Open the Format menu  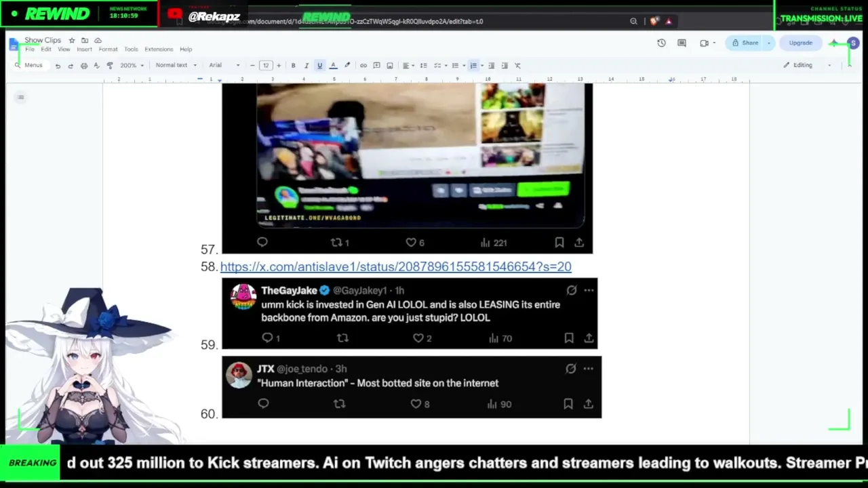coord(108,49)
